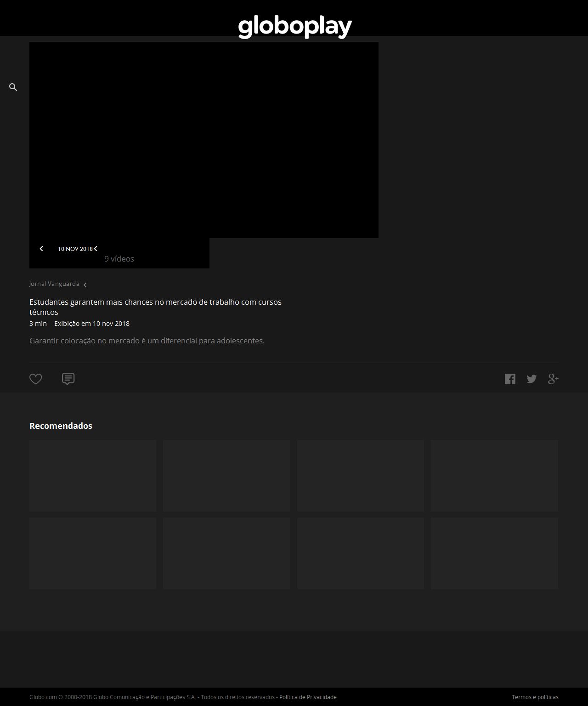
Task: Expand the chevron next to Jornal Vanguarda
Action: (x=85, y=285)
